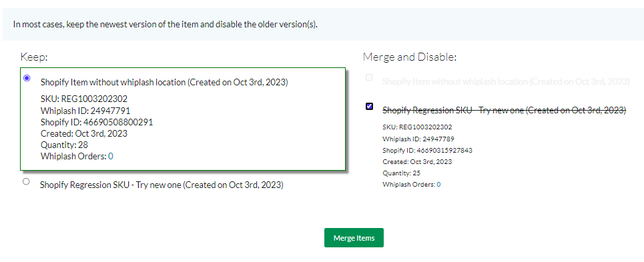The image size is (644, 262).
Task: Open Whiplash Orders 0 link under Merge section
Action: click(438, 185)
